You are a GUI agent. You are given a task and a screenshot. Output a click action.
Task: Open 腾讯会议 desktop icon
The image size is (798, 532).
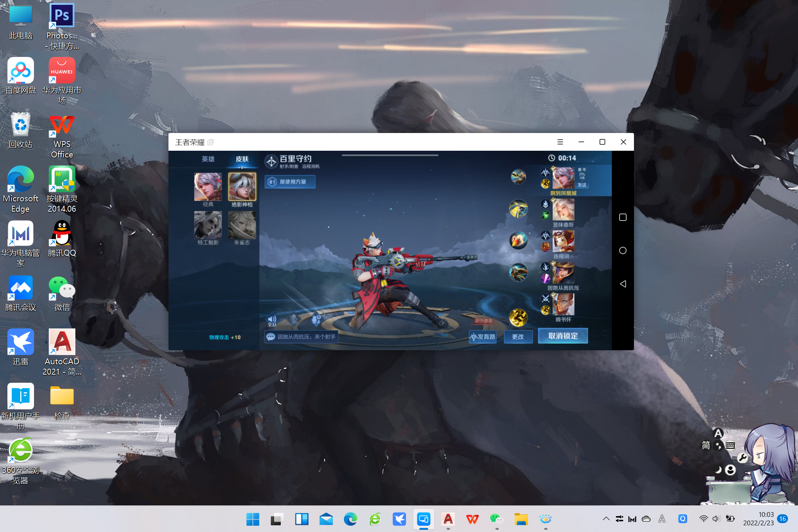(21, 293)
